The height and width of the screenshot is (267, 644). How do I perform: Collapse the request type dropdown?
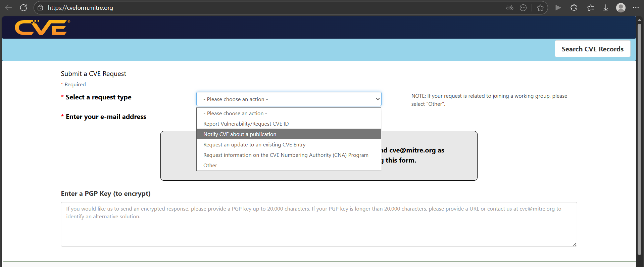pos(289,99)
